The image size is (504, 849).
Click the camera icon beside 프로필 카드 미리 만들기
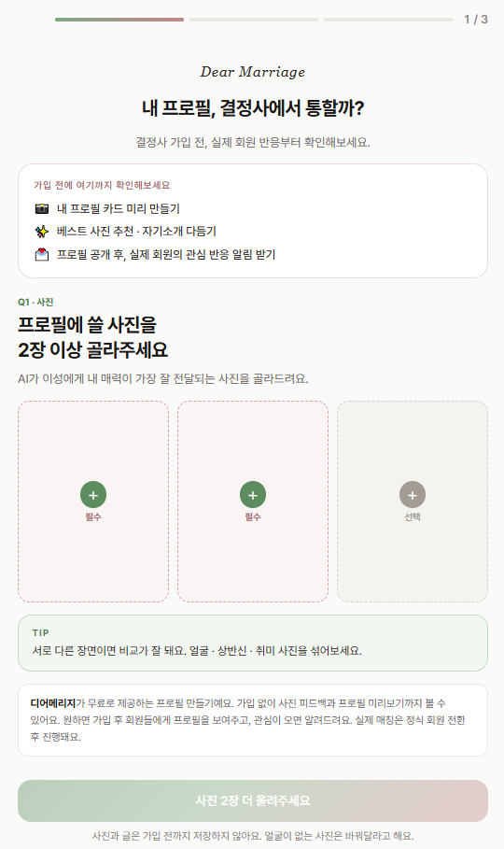click(x=42, y=208)
